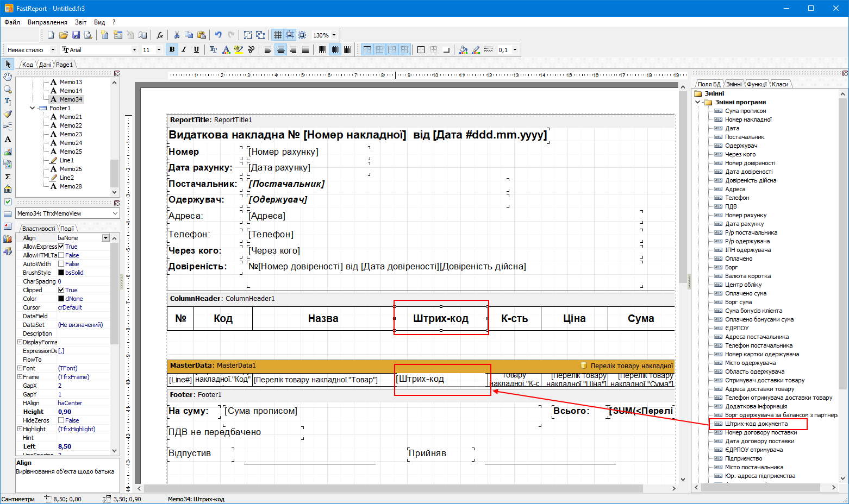Open the zoom level 130% dropdown

click(334, 35)
